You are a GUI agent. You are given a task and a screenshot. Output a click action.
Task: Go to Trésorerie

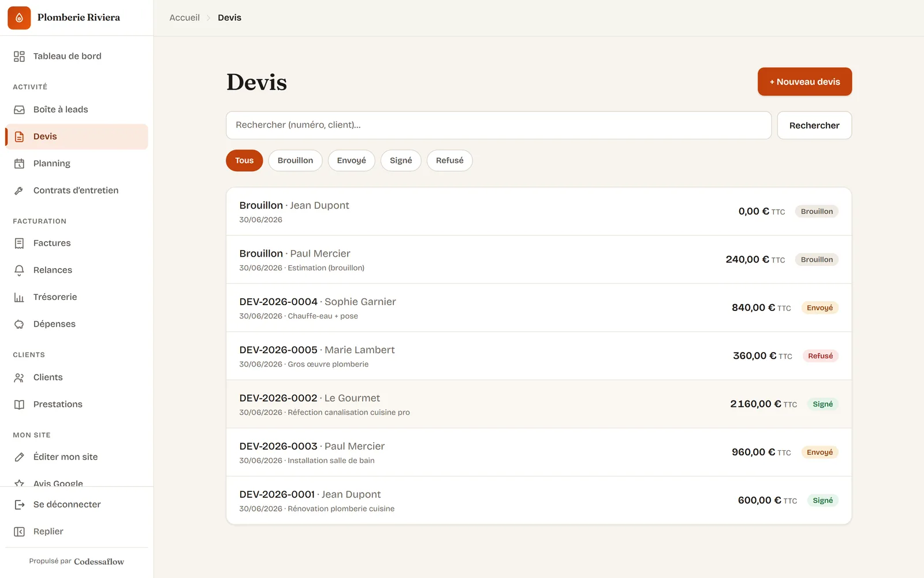pyautogui.click(x=76, y=297)
